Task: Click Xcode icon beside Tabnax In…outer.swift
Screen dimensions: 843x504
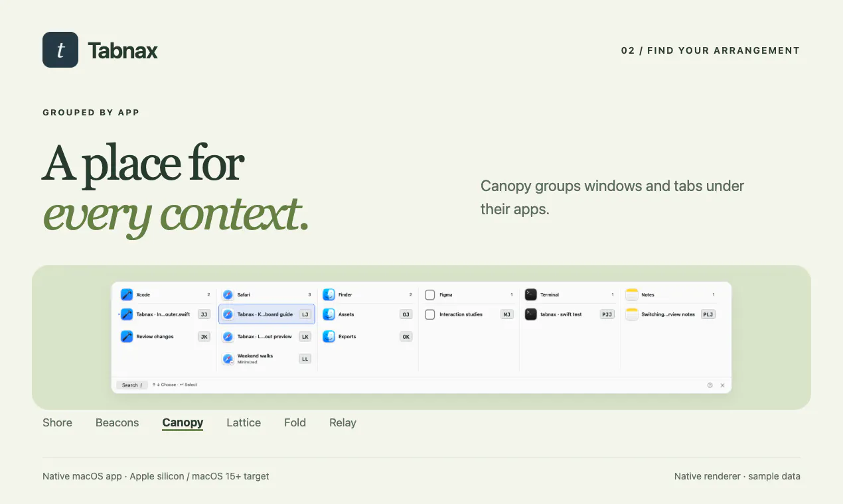Action: click(127, 314)
